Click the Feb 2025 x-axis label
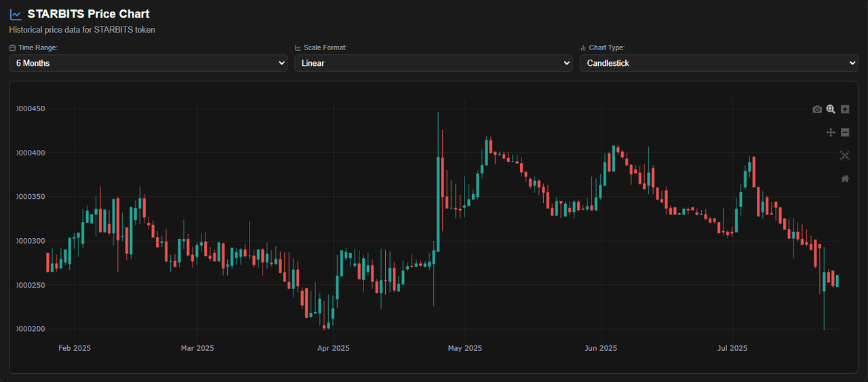Viewport: 868px width, 382px height. (x=75, y=348)
